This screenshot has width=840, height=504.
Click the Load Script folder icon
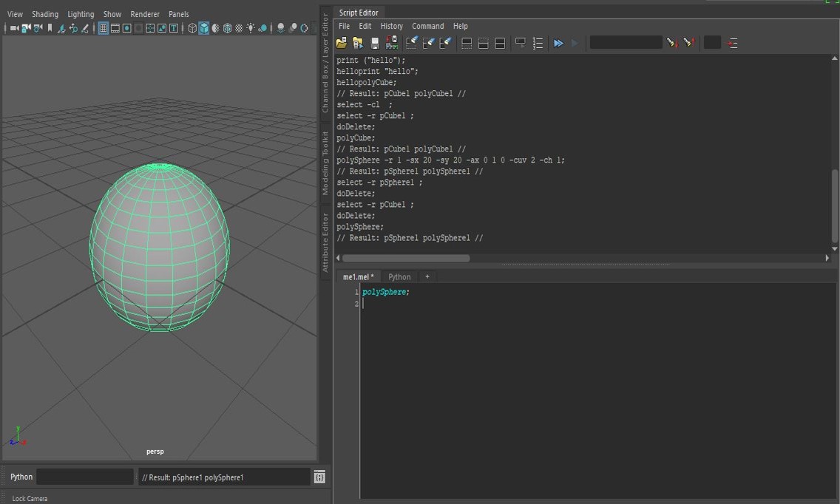click(341, 44)
